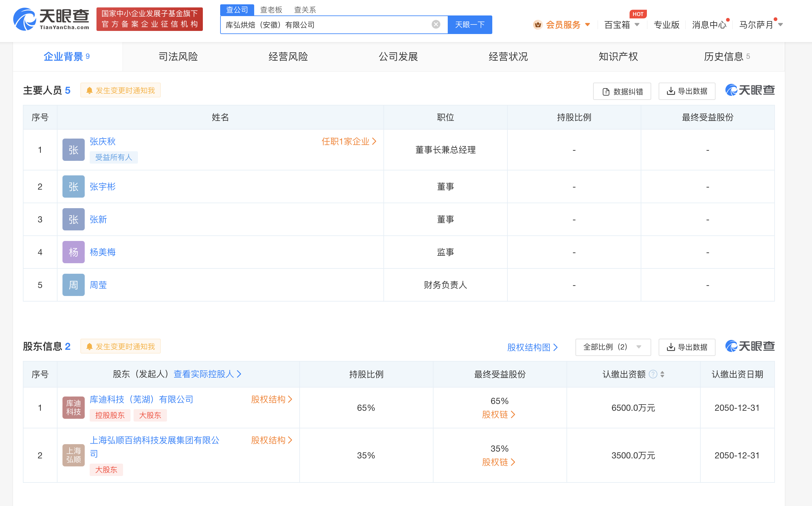Viewport: 812px width, 506px height.
Task: Open 上海弘顺百纳科技发展集团有限公司 link
Action: tap(155, 447)
